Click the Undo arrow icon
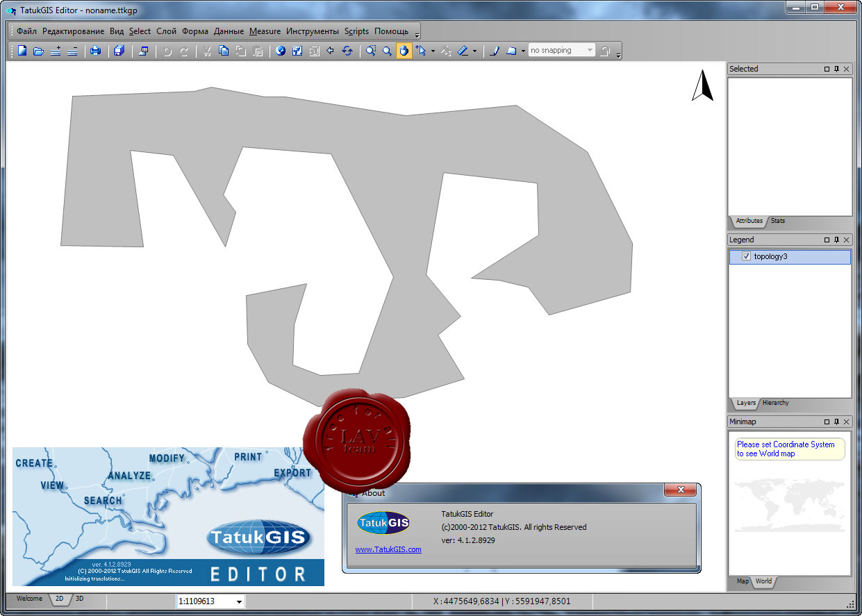This screenshot has height=616, width=862. pos(167,51)
